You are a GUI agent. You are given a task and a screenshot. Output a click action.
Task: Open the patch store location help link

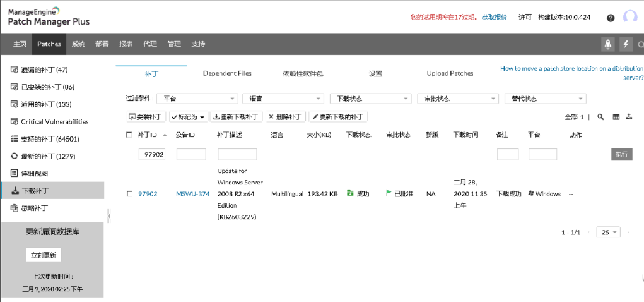pos(571,73)
